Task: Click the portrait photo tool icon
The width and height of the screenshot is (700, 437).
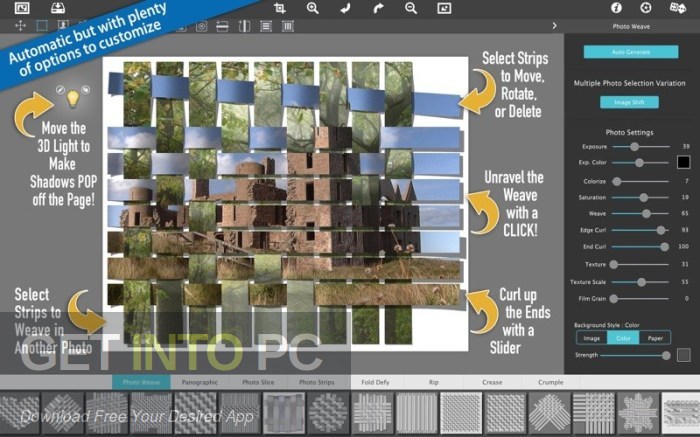Action: (63, 25)
